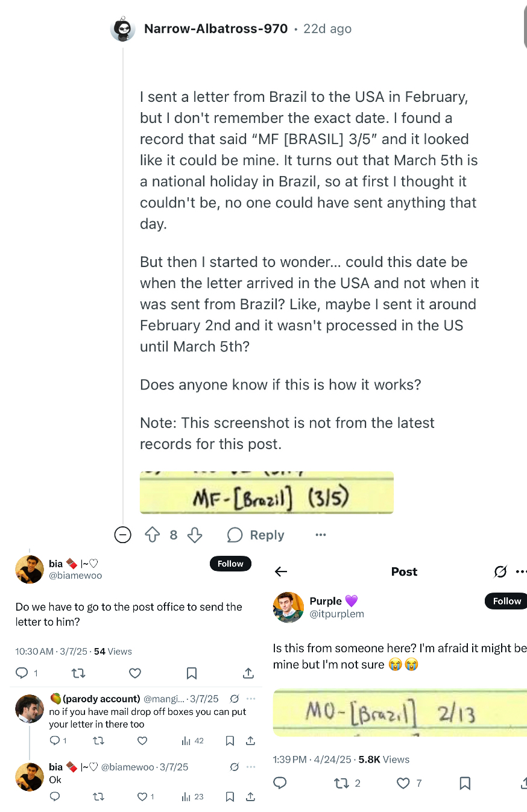Go back using the Post arrow
527x812 pixels.
point(281,571)
